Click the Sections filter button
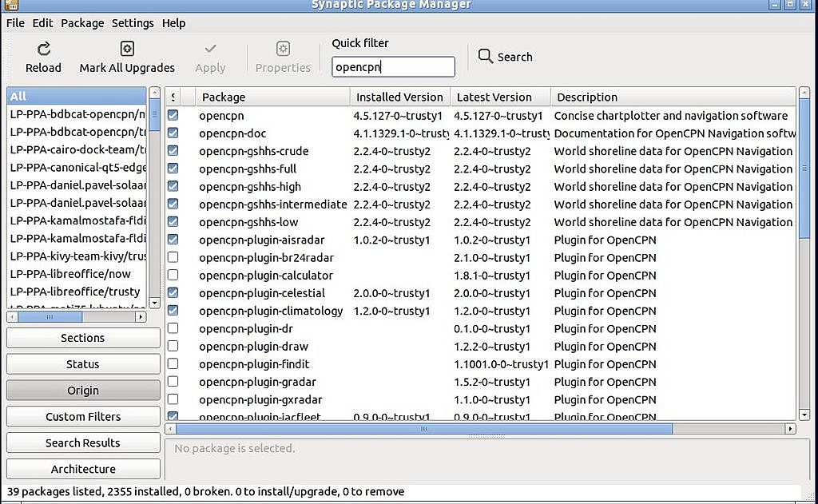Image resolution: width=818 pixels, height=504 pixels. [83, 338]
